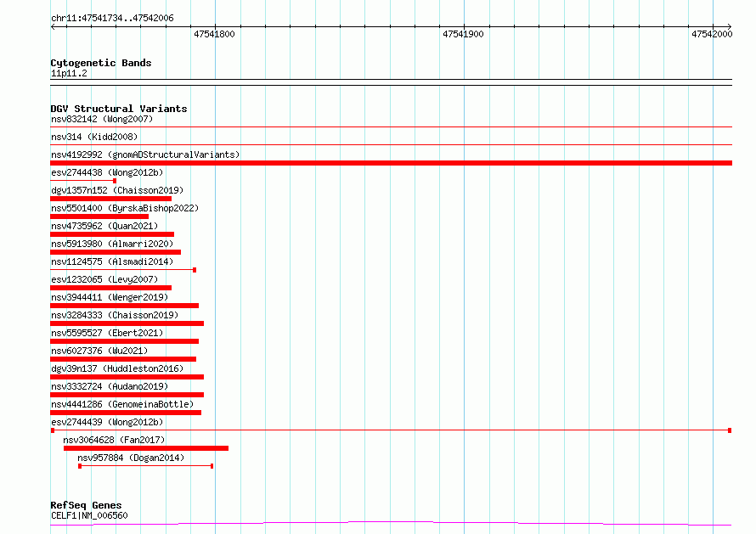Open variant nsv4735962 (Quan2021)
Viewport: 756px width, 534px height.
coord(104,226)
